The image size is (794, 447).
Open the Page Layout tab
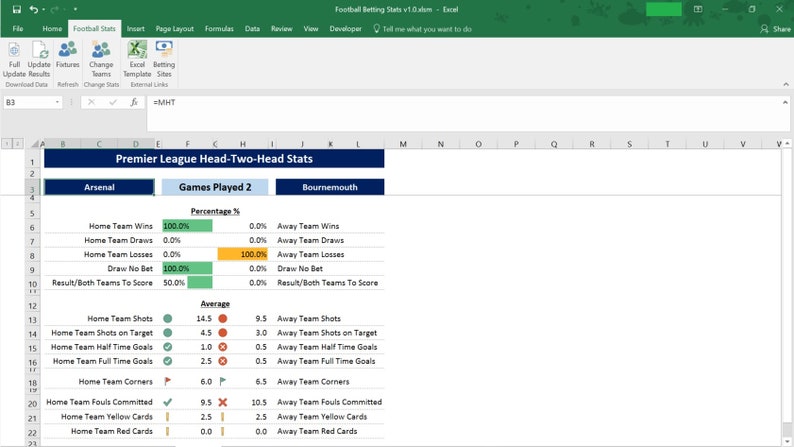click(x=175, y=29)
